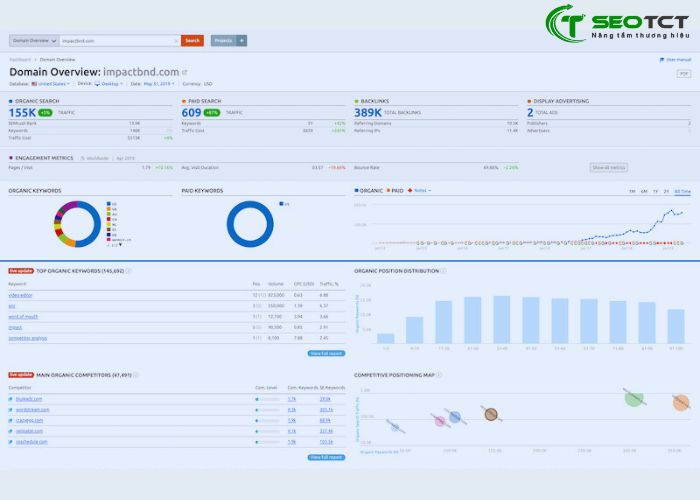Click the Organic Keywords donut chart
Screen dimensions: 700x500
tap(78, 224)
